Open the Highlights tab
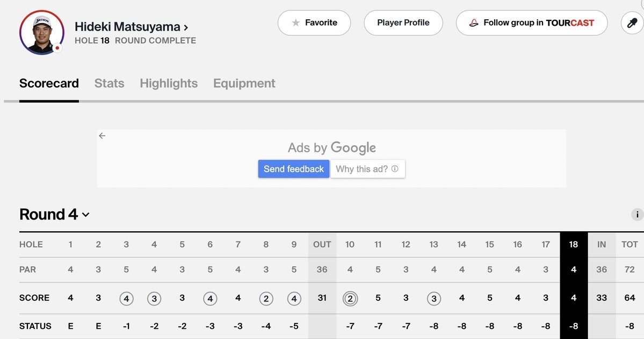644x339 pixels. pyautogui.click(x=169, y=84)
